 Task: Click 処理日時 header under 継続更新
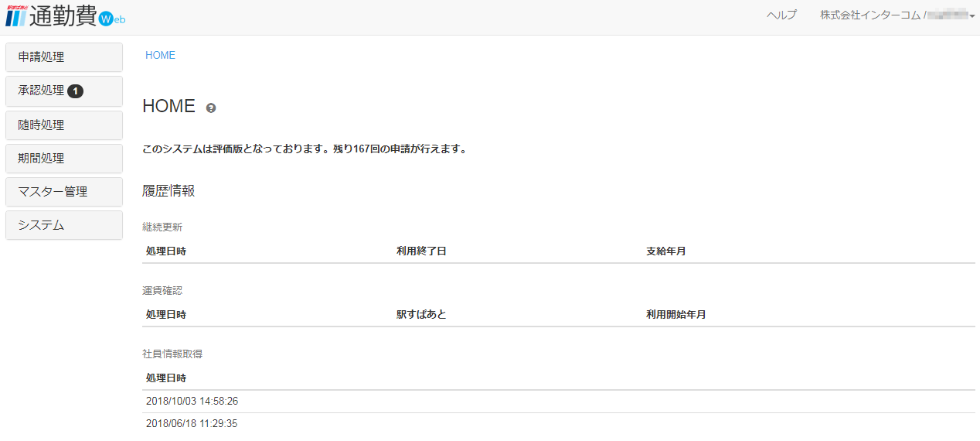coord(165,251)
